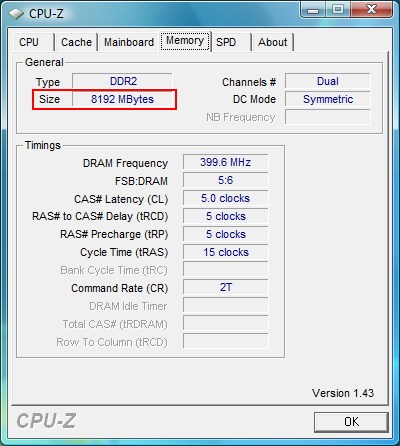Click the CPU-Z title bar icon
The image size is (400, 446).
(x=16, y=14)
